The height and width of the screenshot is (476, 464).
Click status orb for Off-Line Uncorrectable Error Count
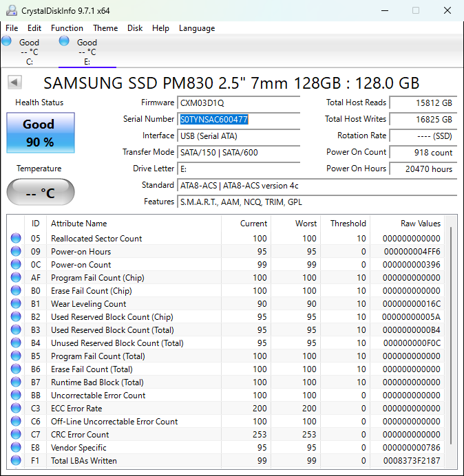16,421
